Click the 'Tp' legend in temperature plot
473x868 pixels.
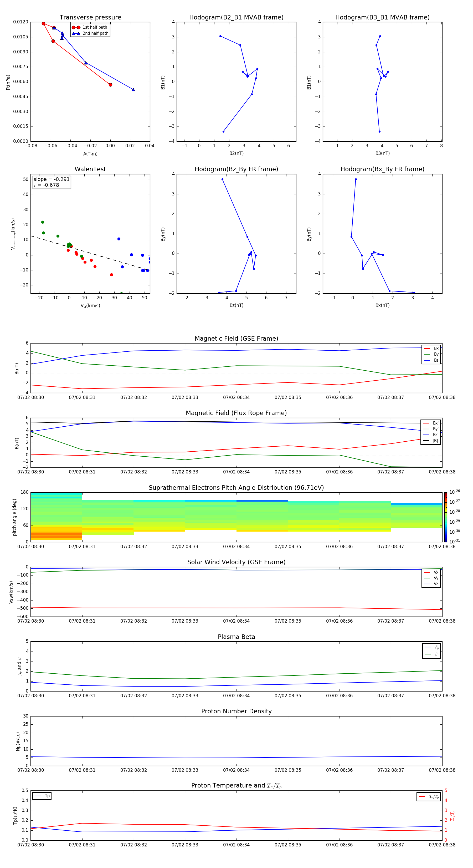tap(42, 796)
